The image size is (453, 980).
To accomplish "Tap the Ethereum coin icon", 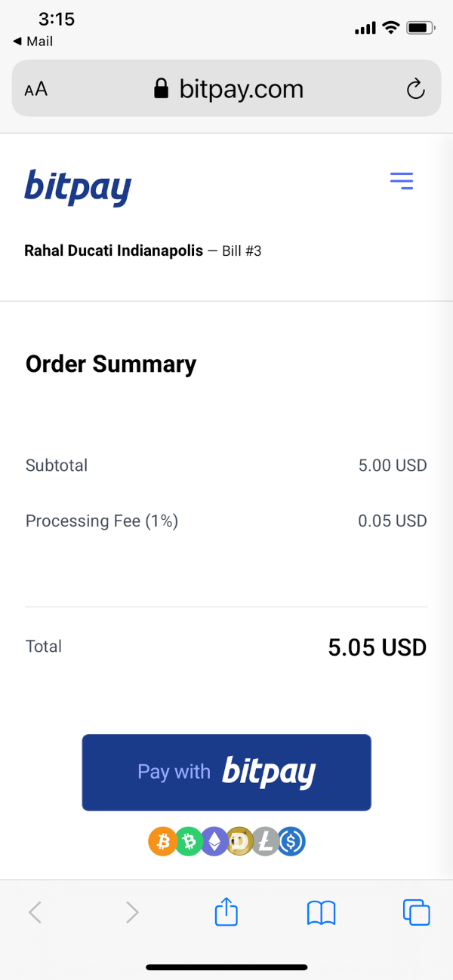I will click(214, 842).
